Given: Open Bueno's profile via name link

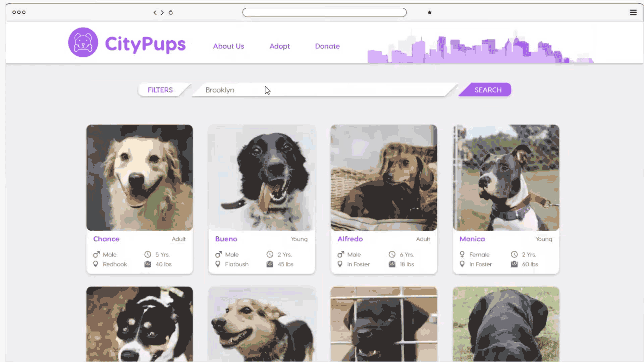Looking at the screenshot, I should click(226, 239).
